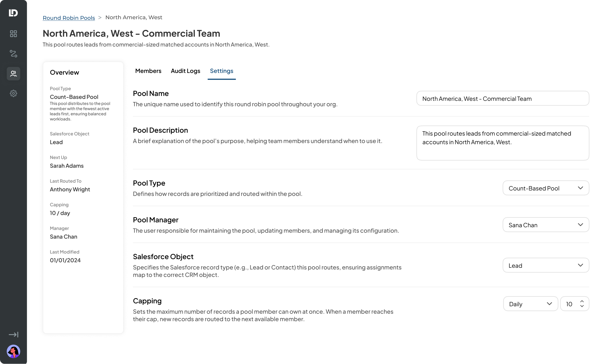Click 'Anthony Wright' under Last Routed To
The image size is (614, 364).
(70, 189)
